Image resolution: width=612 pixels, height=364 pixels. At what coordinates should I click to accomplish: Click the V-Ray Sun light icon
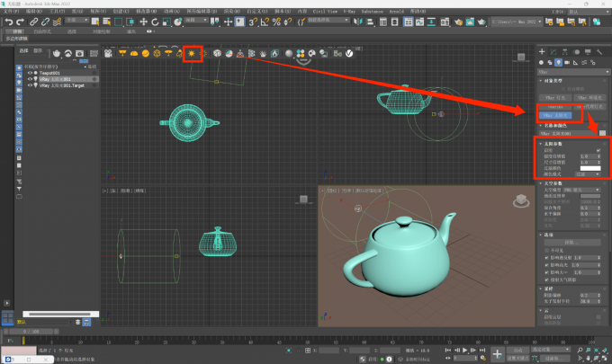(x=192, y=53)
